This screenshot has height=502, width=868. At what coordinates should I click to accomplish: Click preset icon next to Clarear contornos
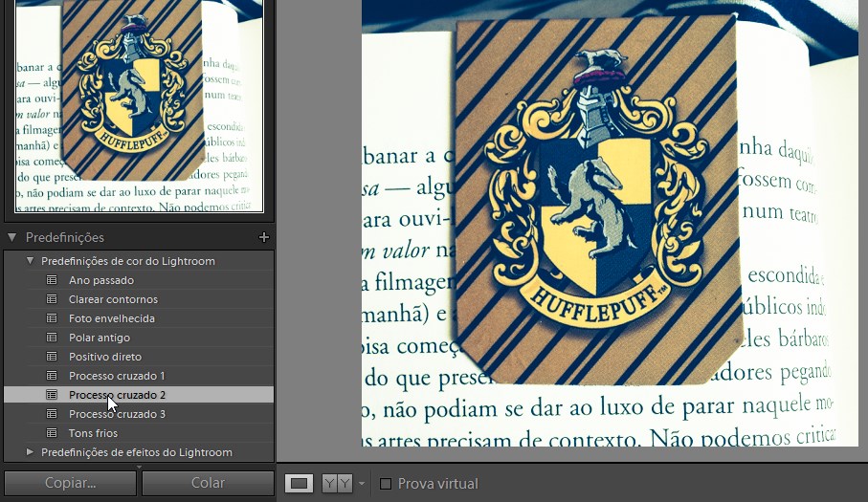pos(52,299)
